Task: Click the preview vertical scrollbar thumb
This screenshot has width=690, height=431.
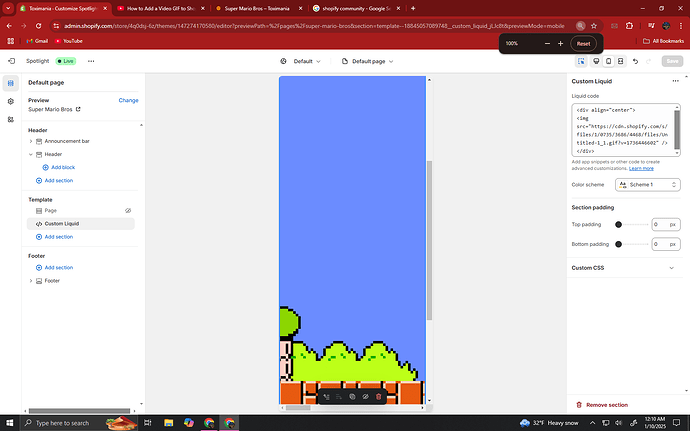Action: pyautogui.click(x=429, y=240)
